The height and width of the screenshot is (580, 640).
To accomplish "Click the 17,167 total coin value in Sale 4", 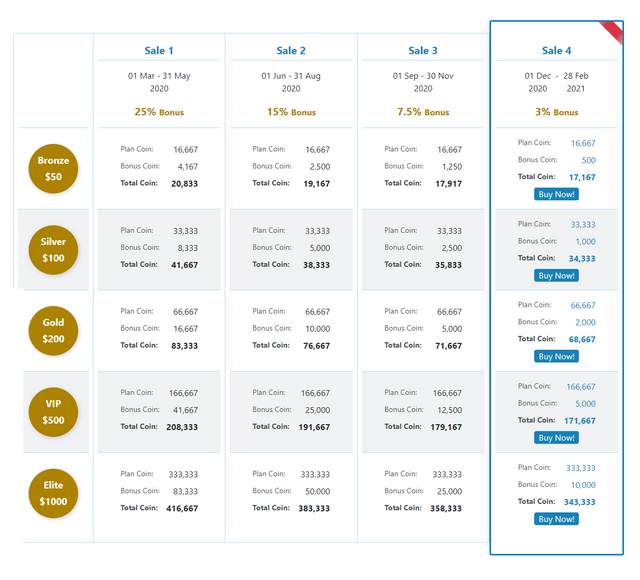I will point(582,177).
